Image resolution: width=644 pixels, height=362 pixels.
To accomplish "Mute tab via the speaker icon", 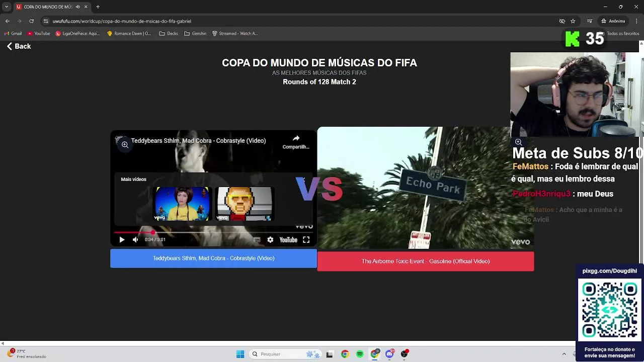I will coord(77,7).
